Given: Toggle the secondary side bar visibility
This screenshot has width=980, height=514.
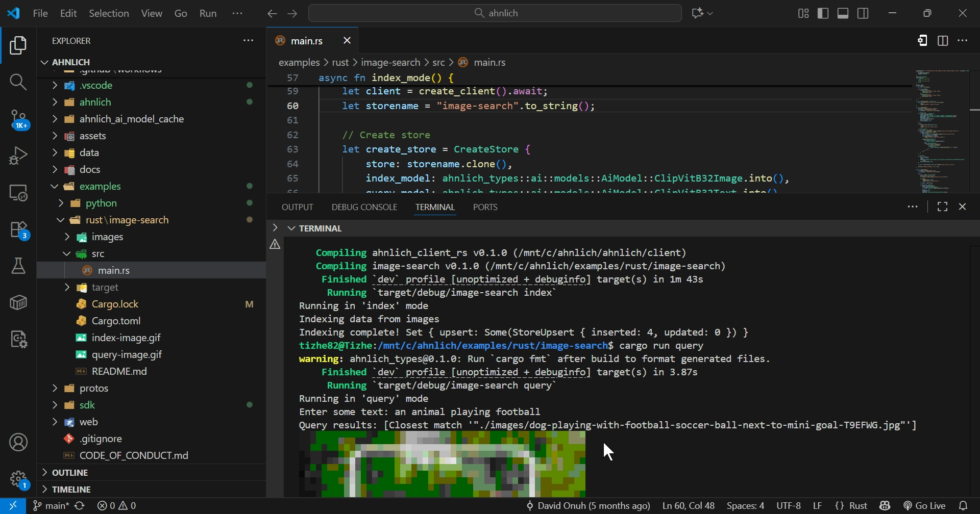Looking at the screenshot, I should 863,14.
